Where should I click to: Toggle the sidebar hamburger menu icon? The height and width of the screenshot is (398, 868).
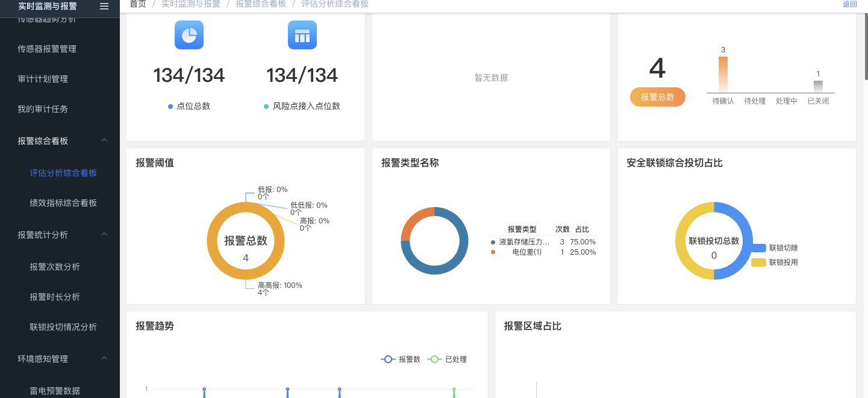tap(104, 6)
